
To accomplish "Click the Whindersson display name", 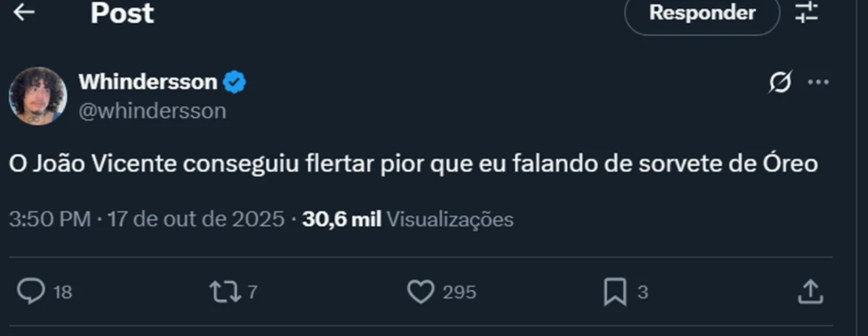I will (148, 82).
